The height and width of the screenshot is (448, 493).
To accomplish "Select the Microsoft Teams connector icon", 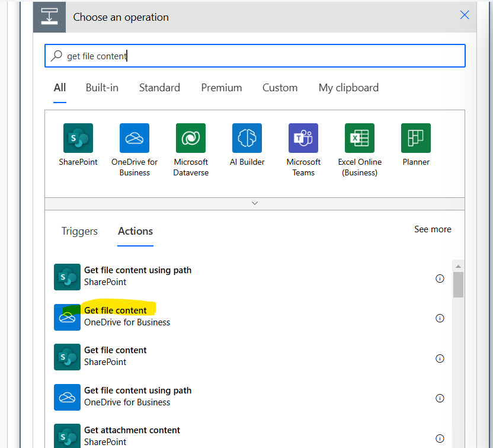I will pos(303,138).
